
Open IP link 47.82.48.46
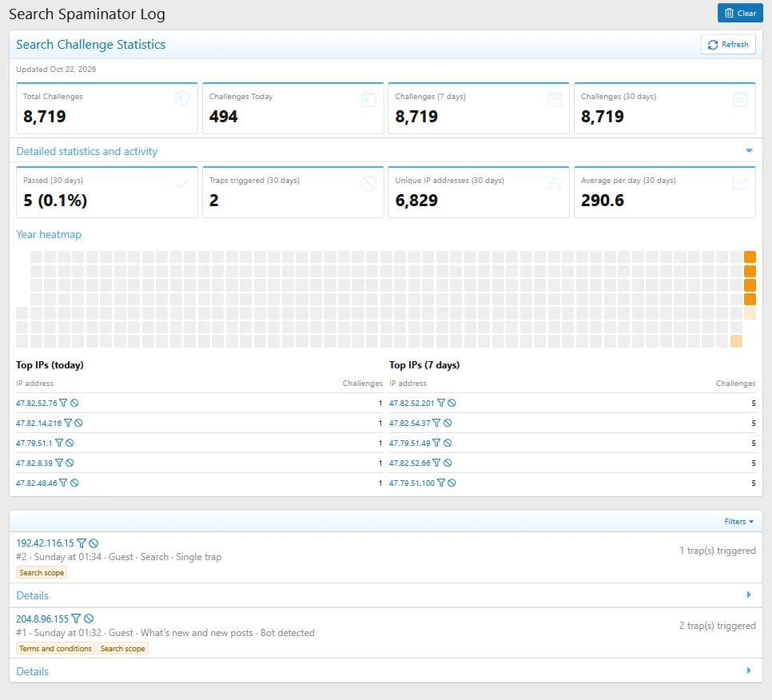click(37, 483)
